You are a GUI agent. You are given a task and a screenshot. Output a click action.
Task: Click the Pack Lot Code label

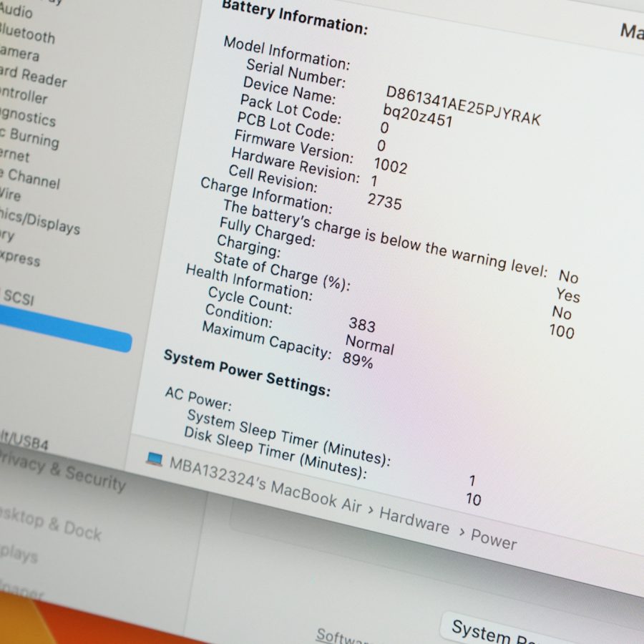(x=291, y=109)
